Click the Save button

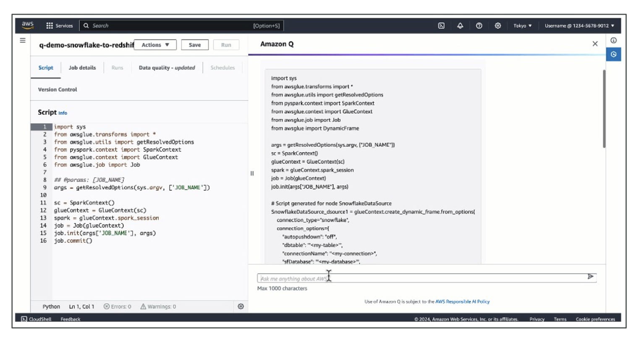click(195, 45)
